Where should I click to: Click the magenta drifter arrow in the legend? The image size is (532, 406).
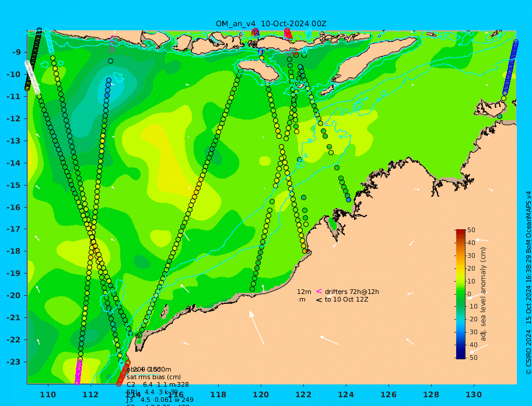[318, 291]
